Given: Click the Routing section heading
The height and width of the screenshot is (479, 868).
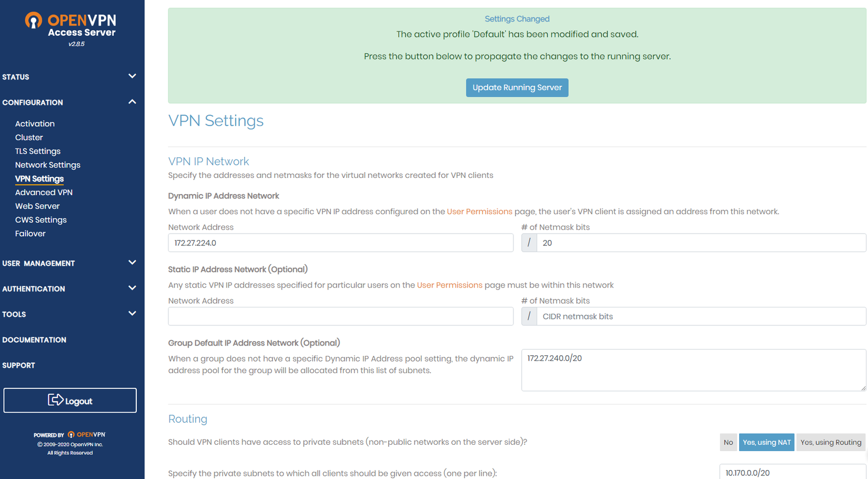Looking at the screenshot, I should click(188, 419).
